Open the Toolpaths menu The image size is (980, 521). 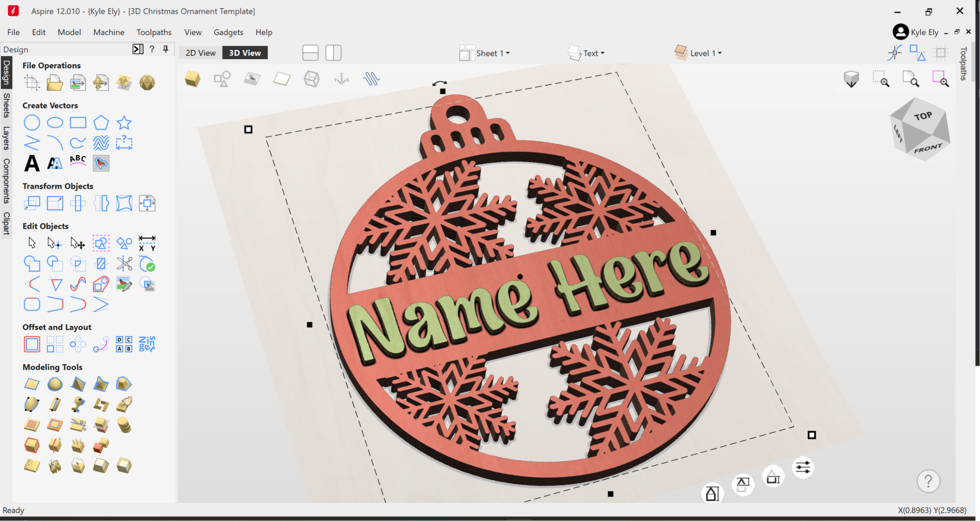(x=154, y=32)
